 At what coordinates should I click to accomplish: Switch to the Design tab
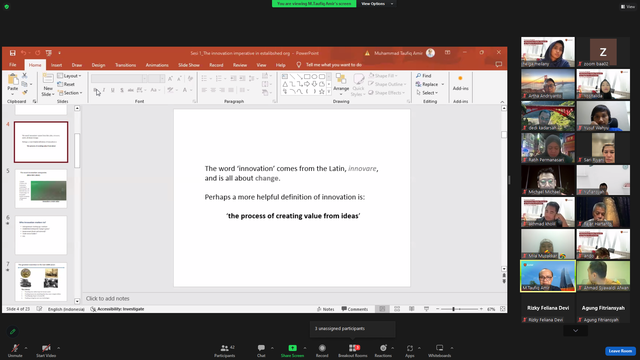[98, 65]
